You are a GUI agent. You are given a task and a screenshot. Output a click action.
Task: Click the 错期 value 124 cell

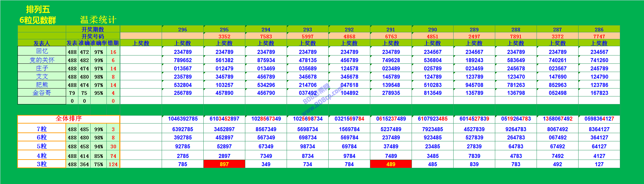(113, 164)
